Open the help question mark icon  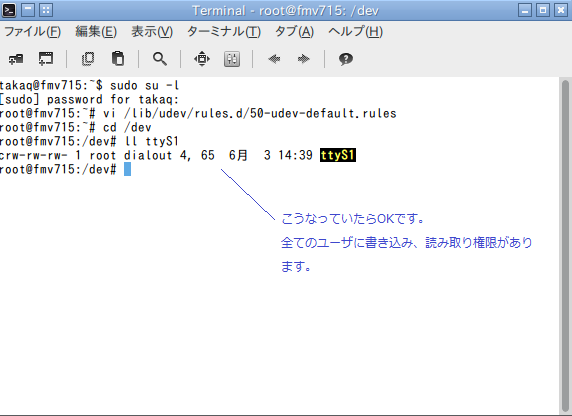pyautogui.click(x=346, y=59)
